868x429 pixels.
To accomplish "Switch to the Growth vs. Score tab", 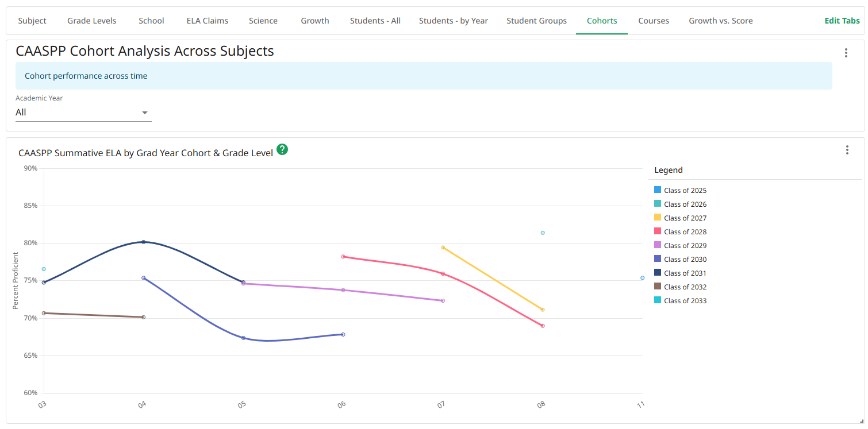I will [x=720, y=21].
